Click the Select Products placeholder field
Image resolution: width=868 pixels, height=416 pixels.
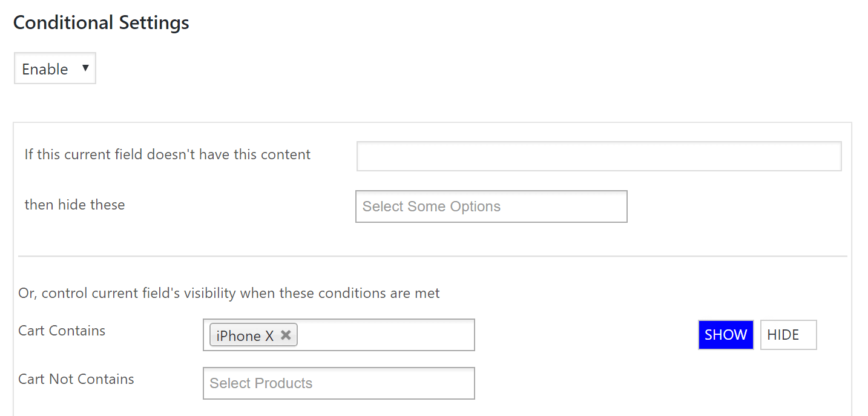pyautogui.click(x=338, y=383)
